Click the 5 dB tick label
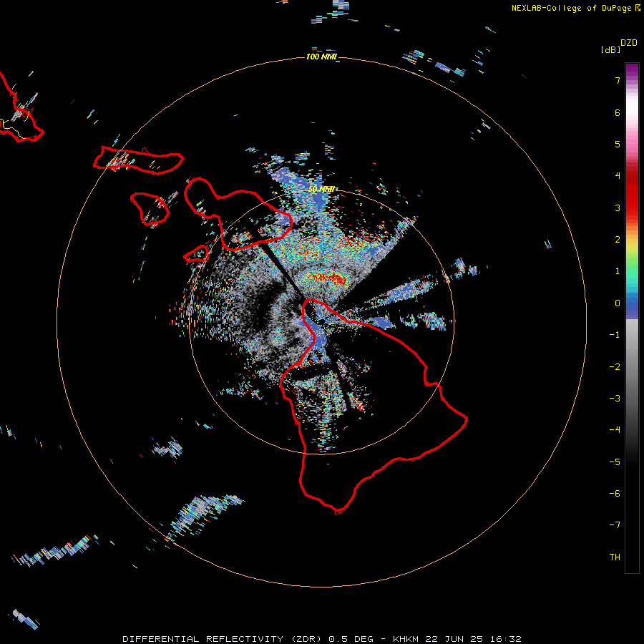This screenshot has height=644, width=644. (618, 144)
